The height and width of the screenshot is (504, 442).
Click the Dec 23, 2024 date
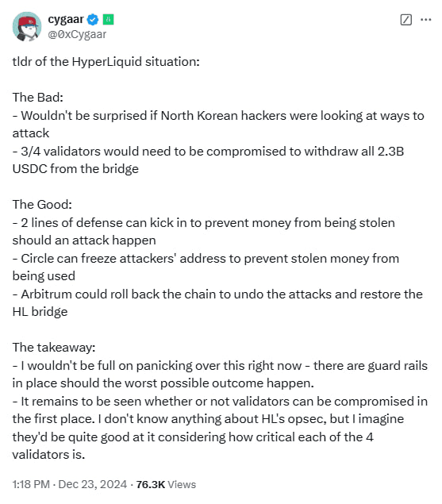(x=93, y=484)
